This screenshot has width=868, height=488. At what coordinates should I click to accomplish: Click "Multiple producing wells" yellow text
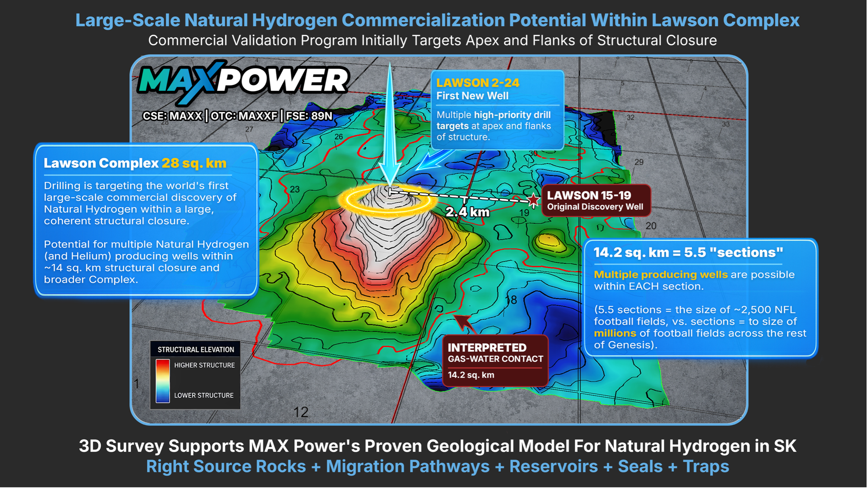662,275
